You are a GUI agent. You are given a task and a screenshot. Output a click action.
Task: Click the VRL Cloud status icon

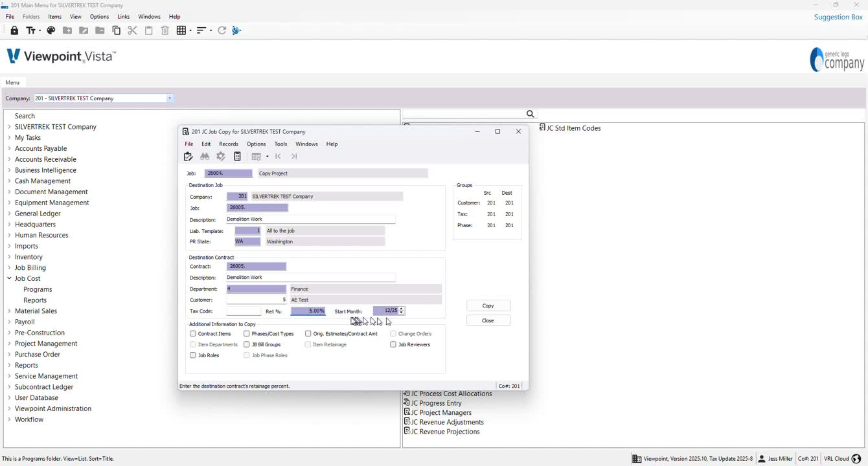click(856, 459)
